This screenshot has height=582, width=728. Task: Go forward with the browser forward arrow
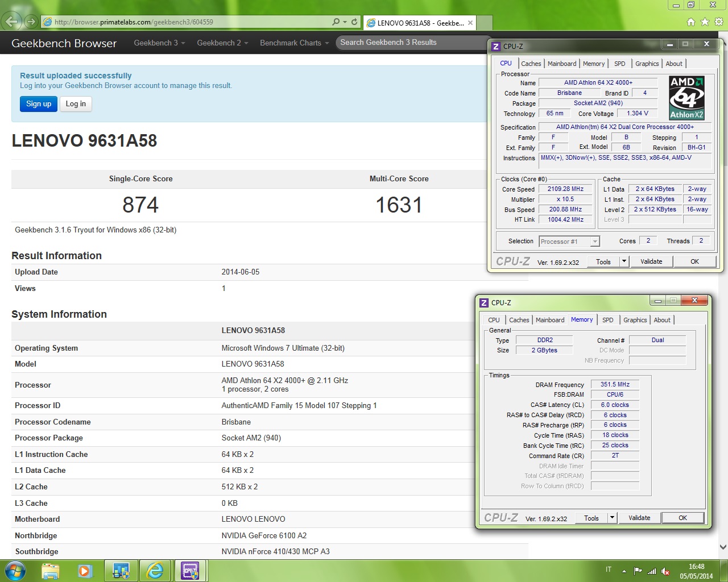31,22
